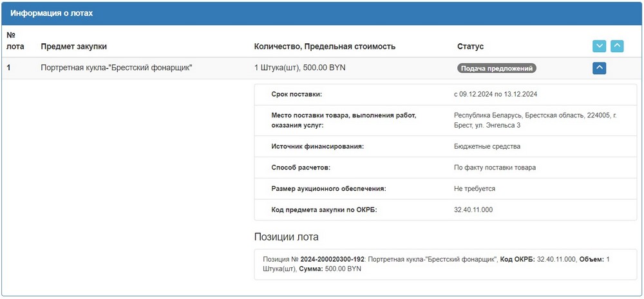Click the "По факту поставки товара" payment value

(x=495, y=168)
